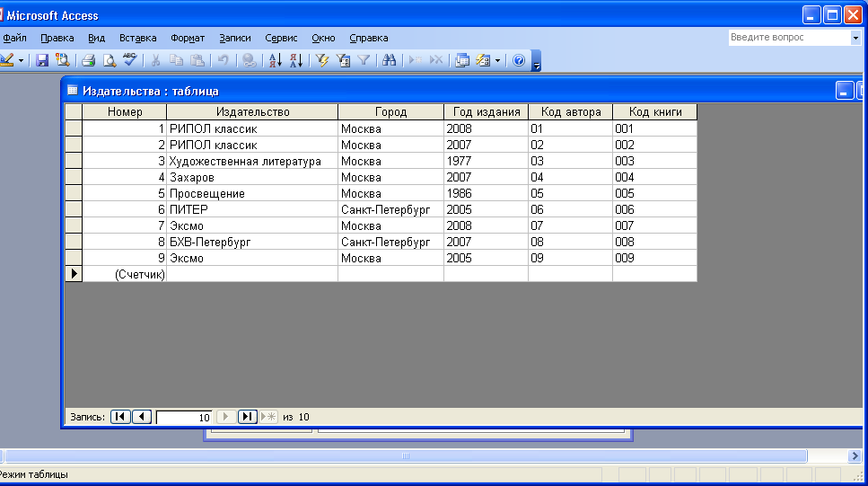Screen dimensions: 868x486
Task: Click the year cell '1986'
Action: (486, 193)
